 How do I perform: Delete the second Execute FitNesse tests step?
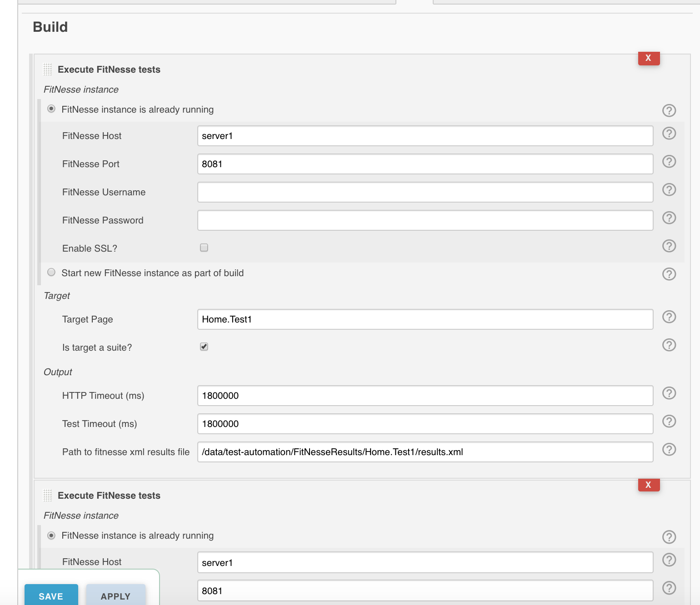pos(649,485)
